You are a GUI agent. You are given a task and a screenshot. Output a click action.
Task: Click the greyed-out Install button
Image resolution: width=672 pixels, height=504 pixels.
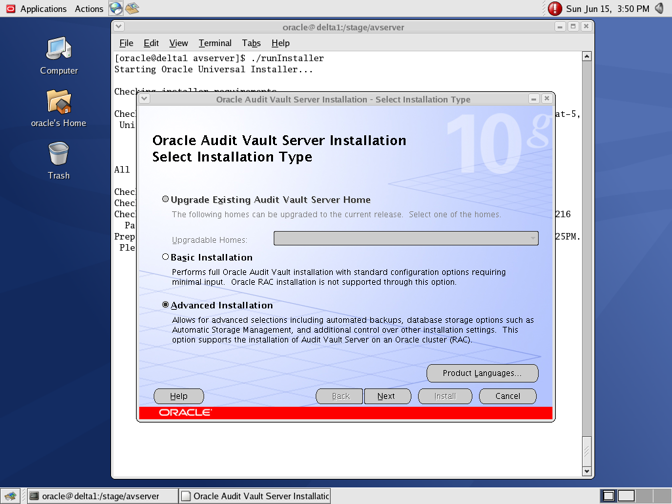[445, 396]
